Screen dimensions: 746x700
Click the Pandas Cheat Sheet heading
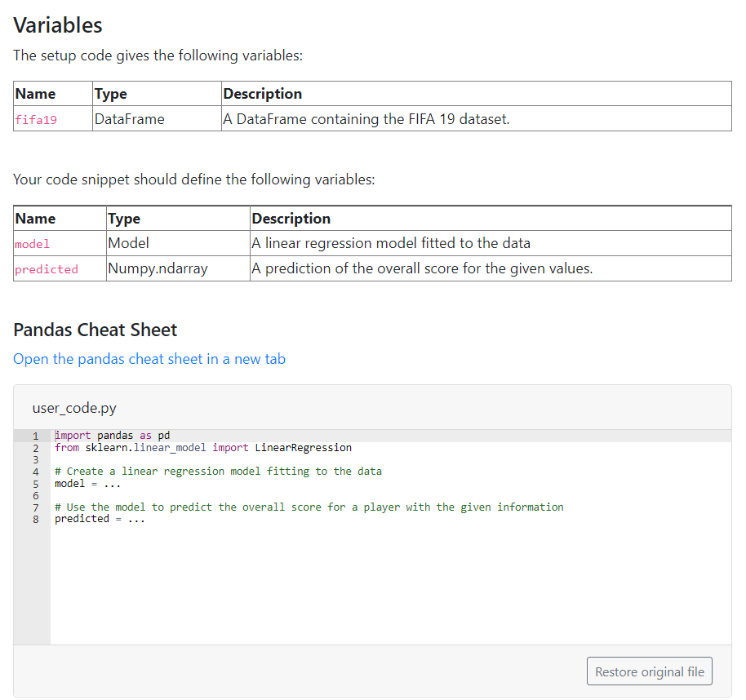[x=95, y=330]
